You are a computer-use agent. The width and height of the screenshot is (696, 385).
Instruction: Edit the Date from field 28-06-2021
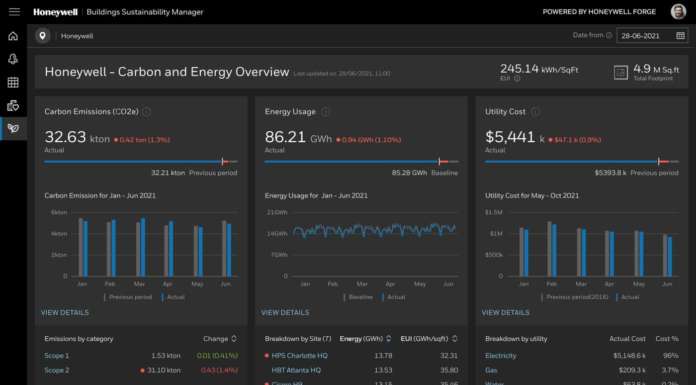point(652,36)
